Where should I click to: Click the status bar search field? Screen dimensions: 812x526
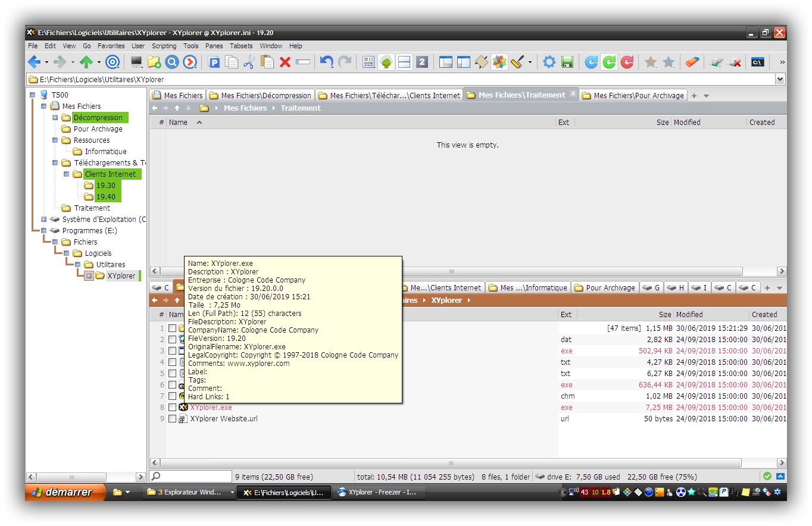pos(190,477)
